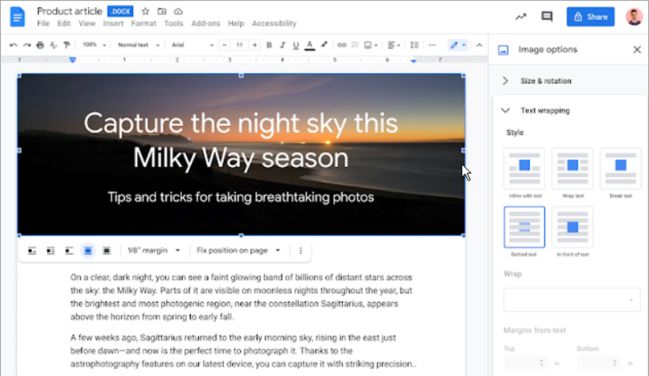The width and height of the screenshot is (649, 376).
Task: Close the Image options panel
Action: click(637, 50)
